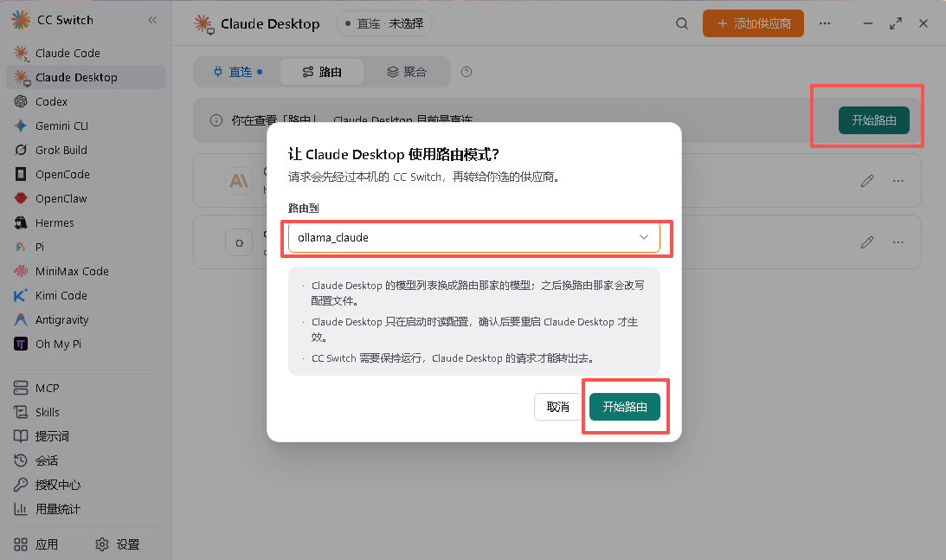Open Codex in sidebar

pos(85,101)
